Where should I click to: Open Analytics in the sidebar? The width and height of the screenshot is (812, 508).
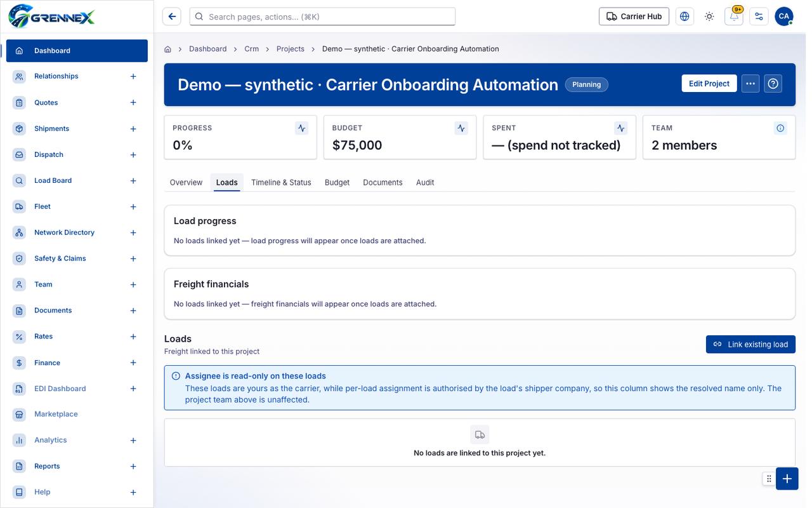(x=50, y=440)
